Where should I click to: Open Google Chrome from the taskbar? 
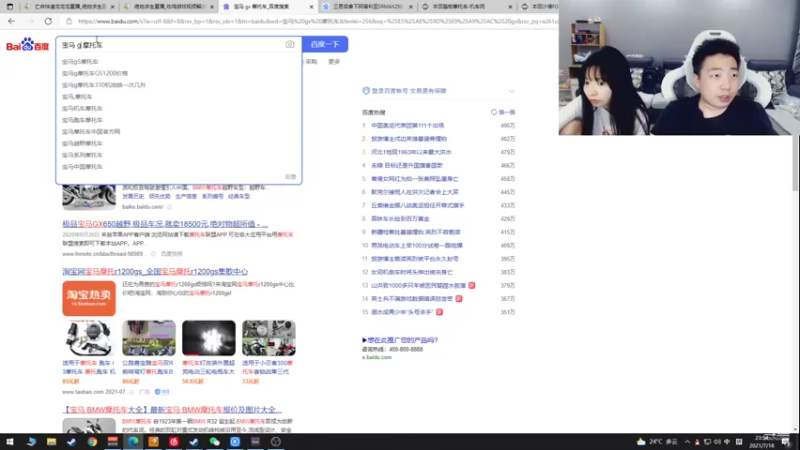click(92, 442)
